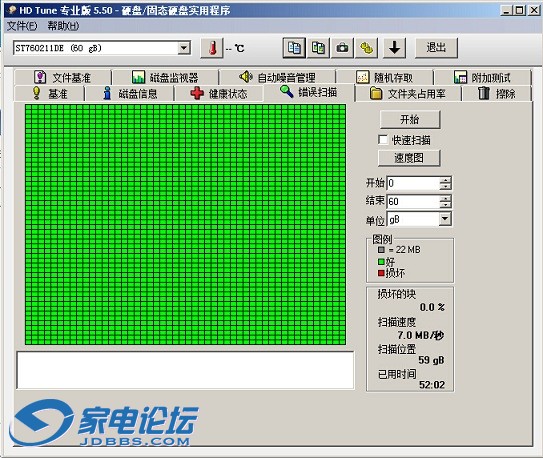The width and height of the screenshot is (543, 458).
Task: Switch to the 健康状态 tab
Action: pyautogui.click(x=219, y=93)
